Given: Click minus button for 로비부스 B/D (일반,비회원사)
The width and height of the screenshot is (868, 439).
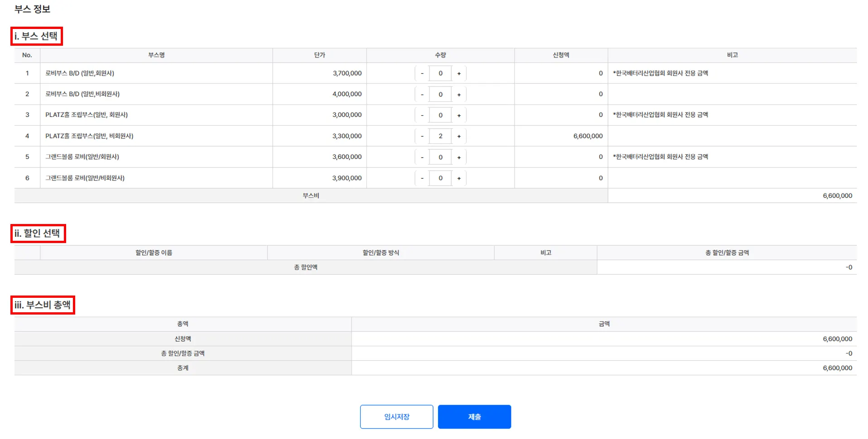Looking at the screenshot, I should 422,94.
